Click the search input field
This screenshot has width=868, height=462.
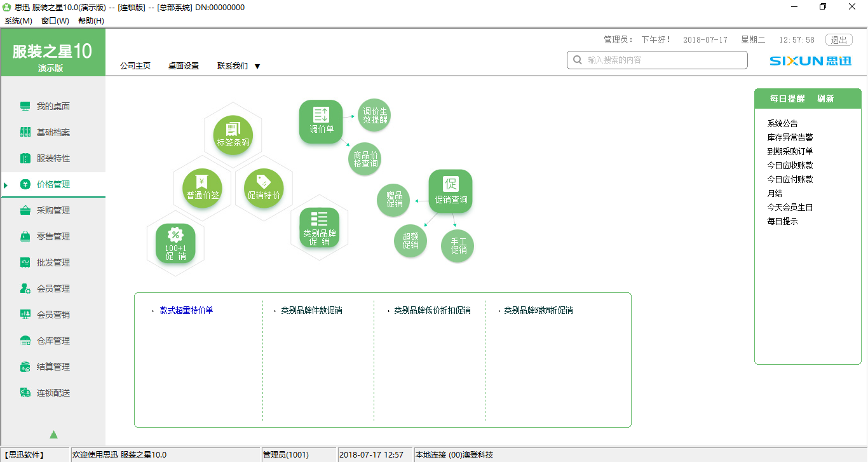657,60
